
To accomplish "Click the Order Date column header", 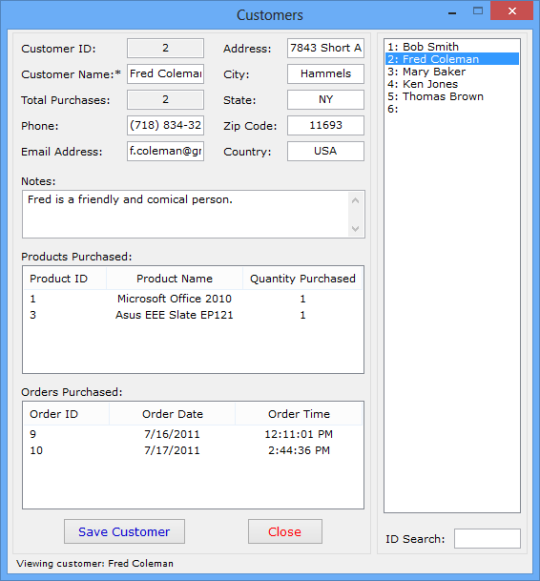I will point(172,414).
